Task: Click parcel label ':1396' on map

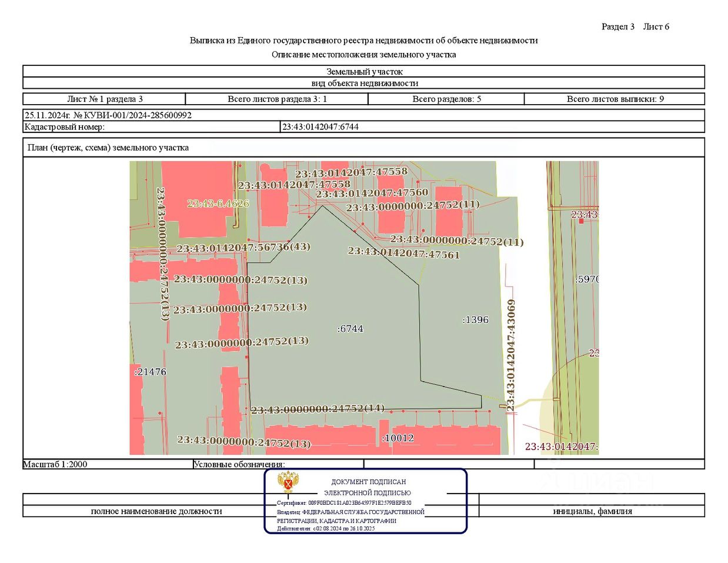Action: [476, 319]
